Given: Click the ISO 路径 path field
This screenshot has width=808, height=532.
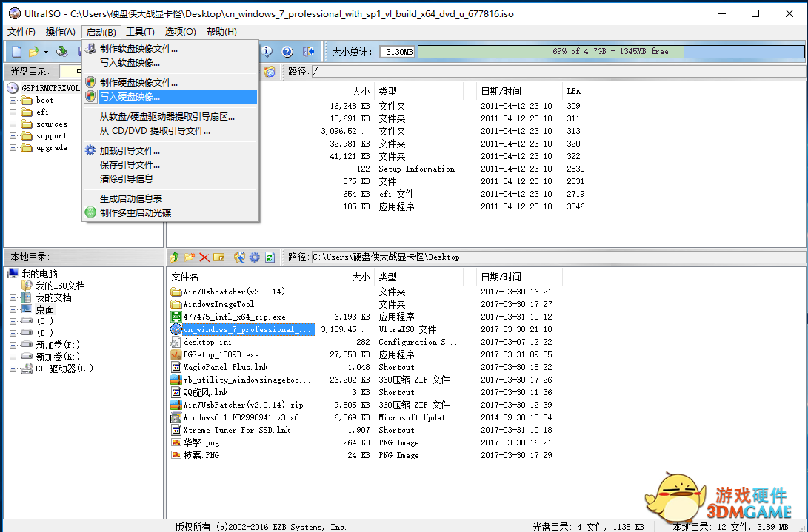Looking at the screenshot, I should pos(558,72).
